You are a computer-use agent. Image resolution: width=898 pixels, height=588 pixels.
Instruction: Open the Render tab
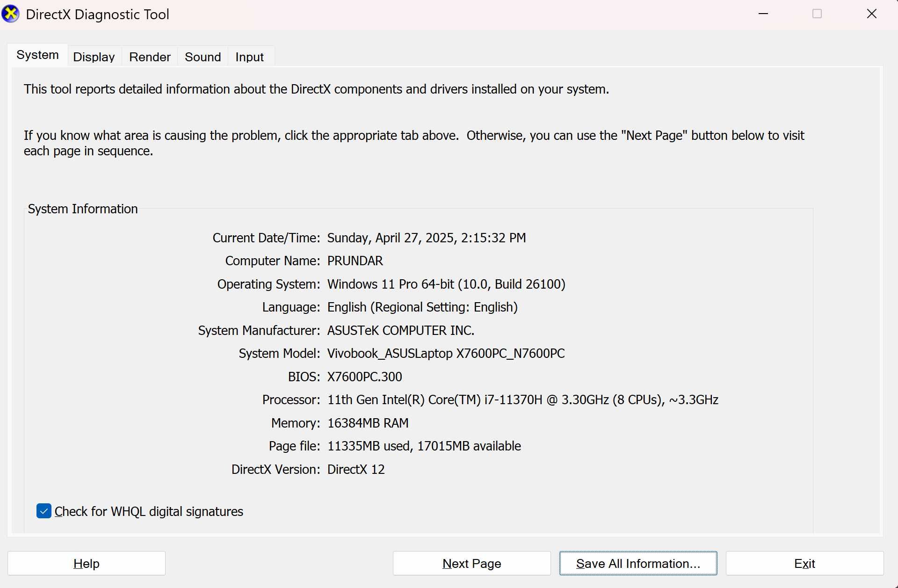click(150, 57)
